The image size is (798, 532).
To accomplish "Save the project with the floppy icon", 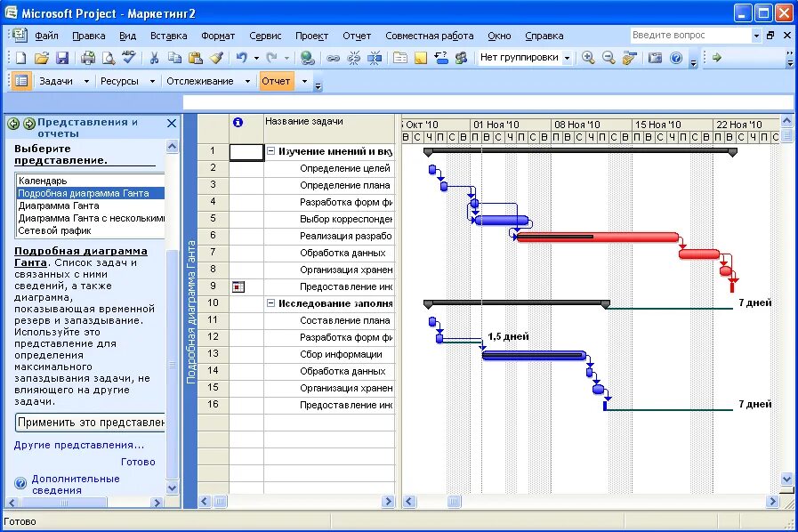I will (62, 58).
